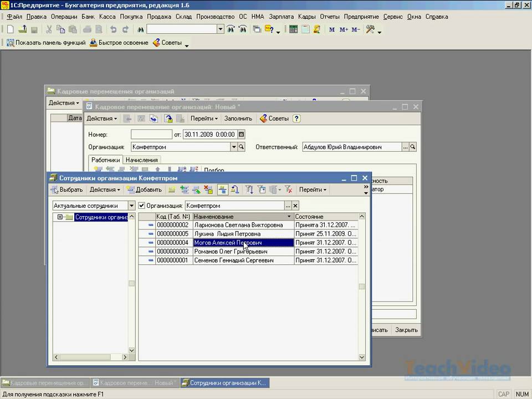Click the M- memory subtract icon

356,29
